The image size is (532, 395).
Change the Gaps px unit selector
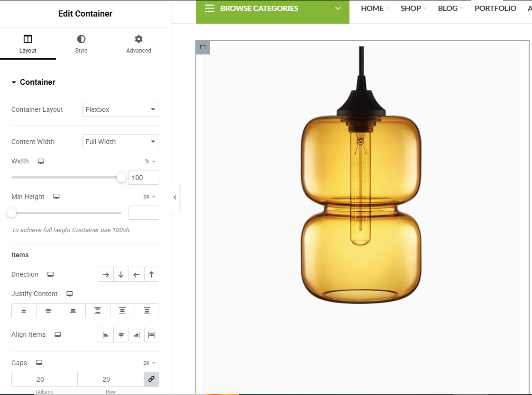coord(149,363)
